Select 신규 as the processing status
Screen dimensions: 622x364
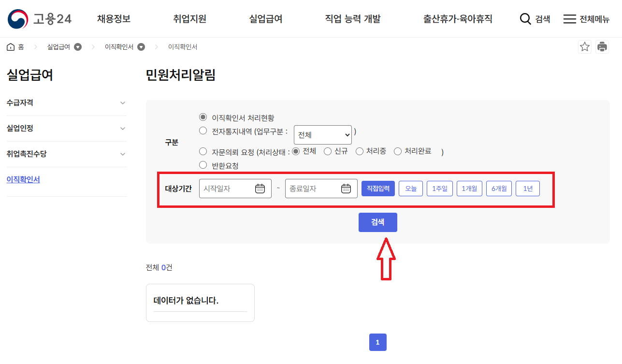327,151
